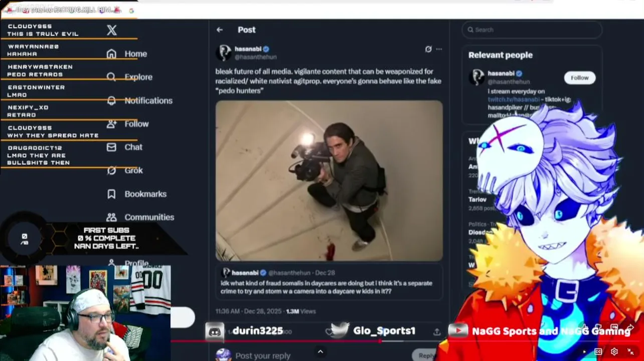644x361 pixels.
Task: Open Bookmarks in the X sidebar
Action: click(x=136, y=194)
